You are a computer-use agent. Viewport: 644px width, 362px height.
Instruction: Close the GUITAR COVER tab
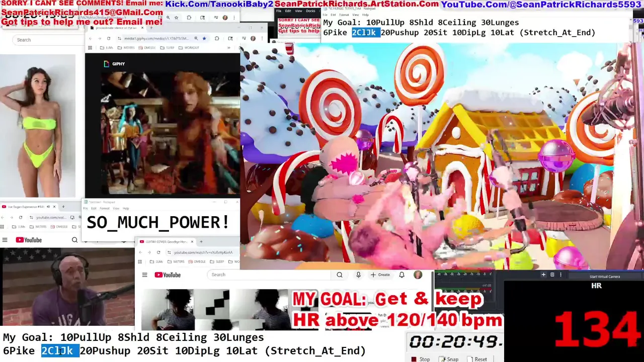click(x=192, y=242)
